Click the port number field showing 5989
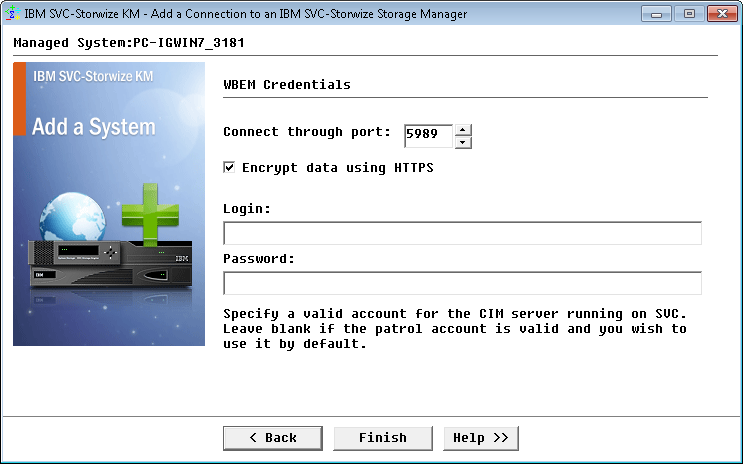 tap(428, 136)
